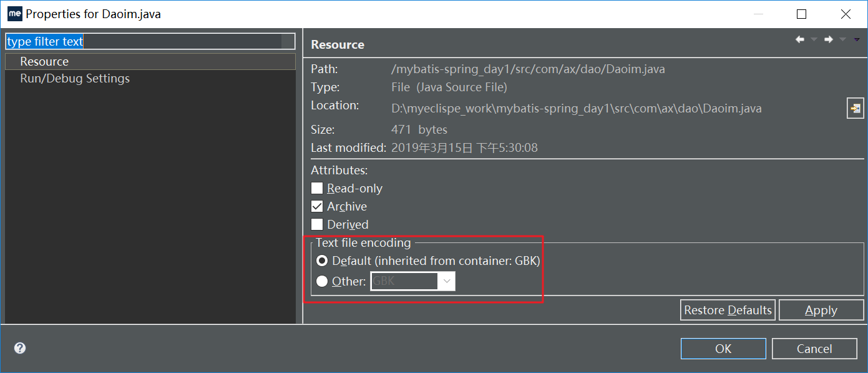Select Default inherited encoding radio button

(322, 261)
